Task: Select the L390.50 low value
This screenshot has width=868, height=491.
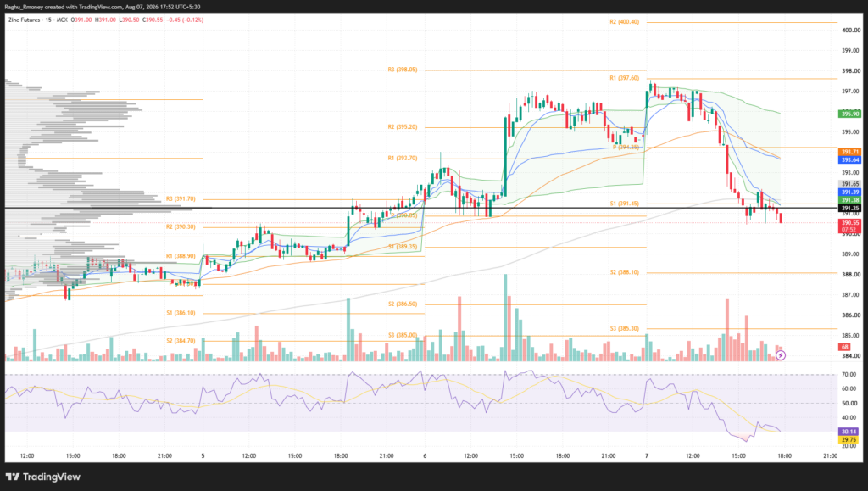Action: tap(129, 20)
